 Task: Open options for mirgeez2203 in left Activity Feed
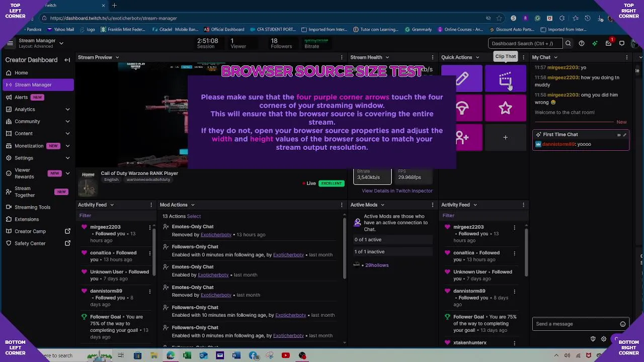pyautogui.click(x=149, y=228)
